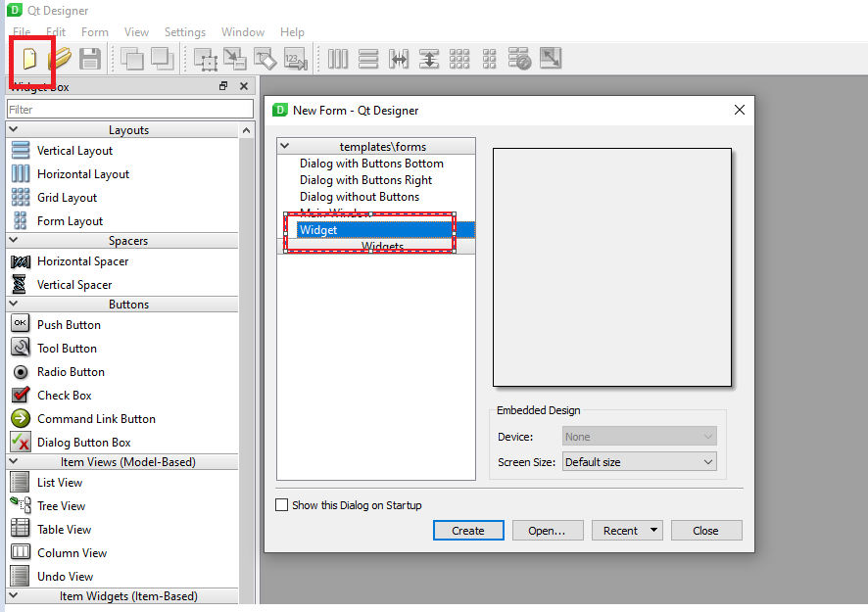Viewport: 868px width, 612px height.
Task: Select the Edit Tab Order mode icon
Action: [x=296, y=59]
